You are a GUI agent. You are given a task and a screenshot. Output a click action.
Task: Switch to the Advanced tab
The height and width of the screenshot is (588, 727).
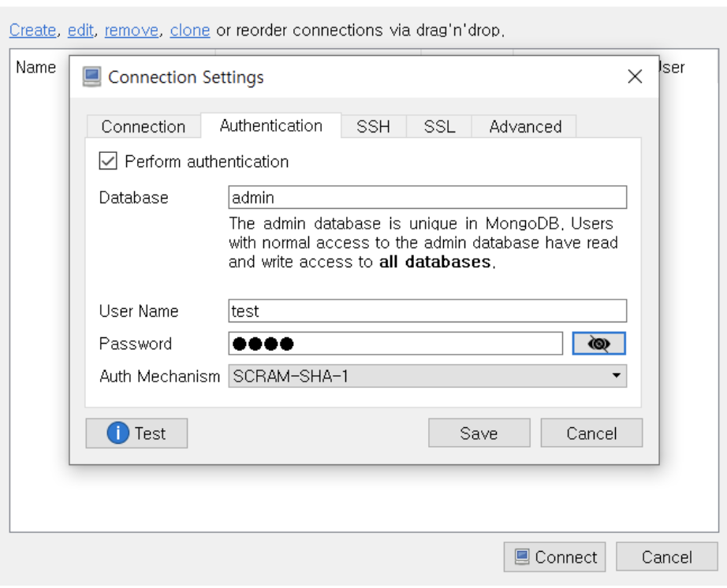(525, 126)
